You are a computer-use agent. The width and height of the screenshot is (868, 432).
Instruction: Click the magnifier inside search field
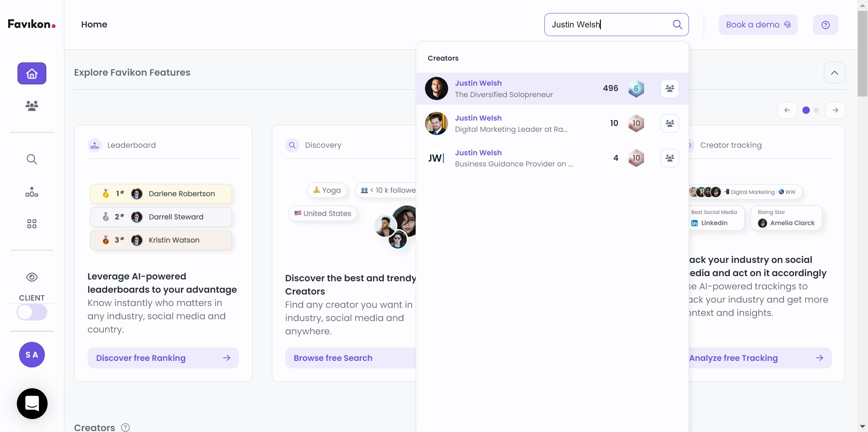[x=677, y=25]
